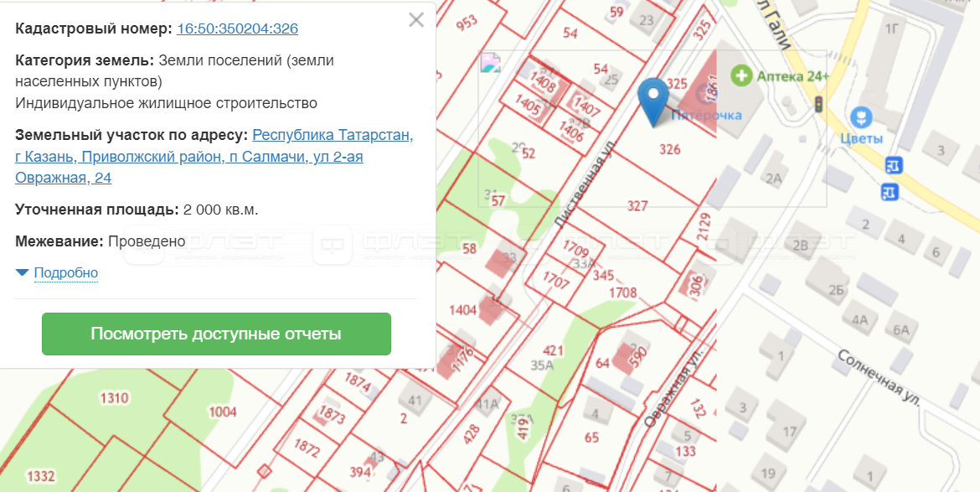Click building 4А on the map
Viewport: 980px width, 492px height.
860,320
